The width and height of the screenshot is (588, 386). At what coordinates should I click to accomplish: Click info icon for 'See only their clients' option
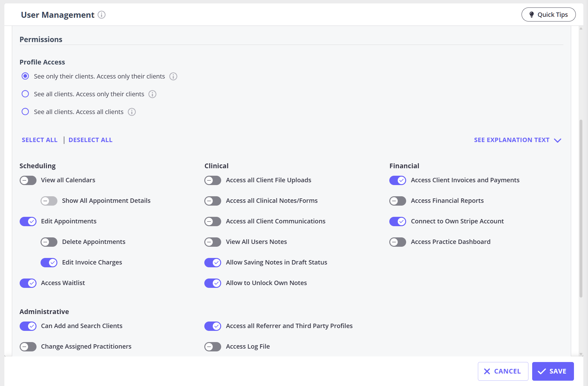point(173,76)
